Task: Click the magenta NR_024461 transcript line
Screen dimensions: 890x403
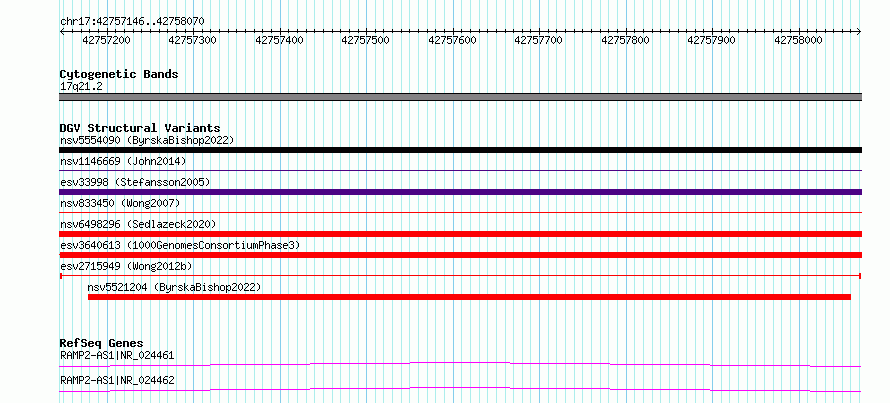Action: [x=460, y=364]
